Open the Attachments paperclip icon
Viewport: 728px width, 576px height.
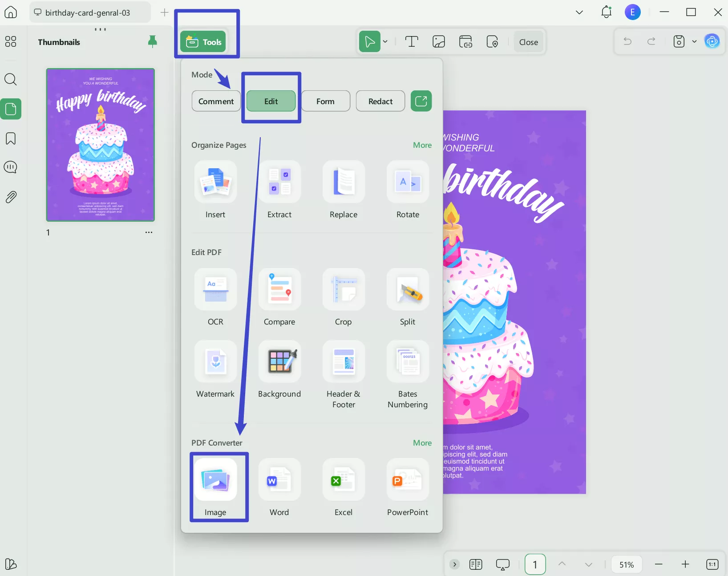click(11, 197)
